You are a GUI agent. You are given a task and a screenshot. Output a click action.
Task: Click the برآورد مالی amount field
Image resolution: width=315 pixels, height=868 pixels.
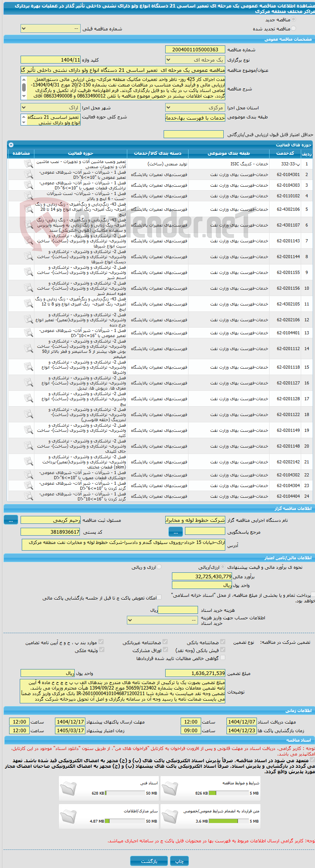(202, 577)
